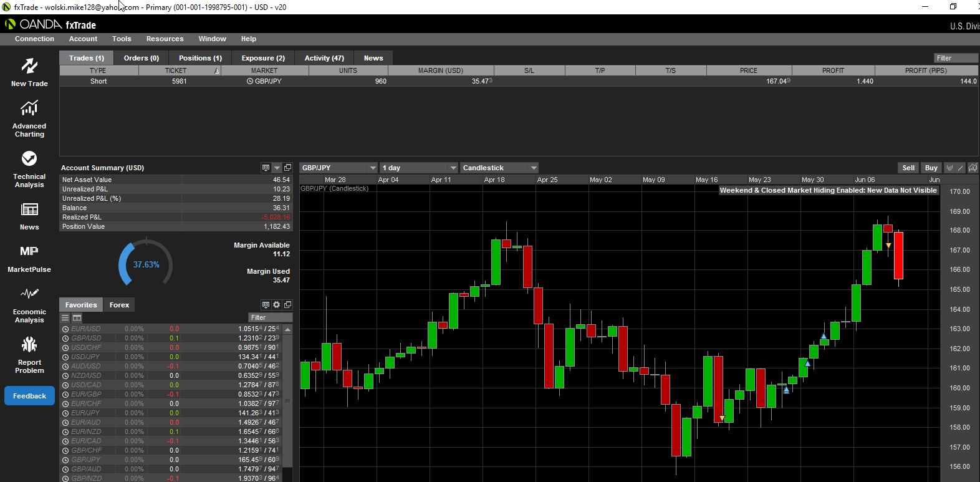
Task: Click the Report Problem bug icon
Action: 29,344
